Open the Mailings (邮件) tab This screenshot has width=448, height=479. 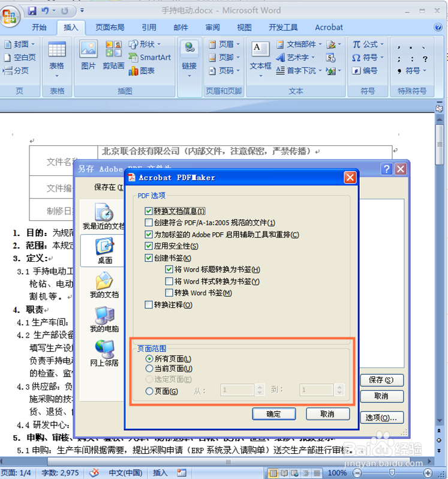point(181,28)
